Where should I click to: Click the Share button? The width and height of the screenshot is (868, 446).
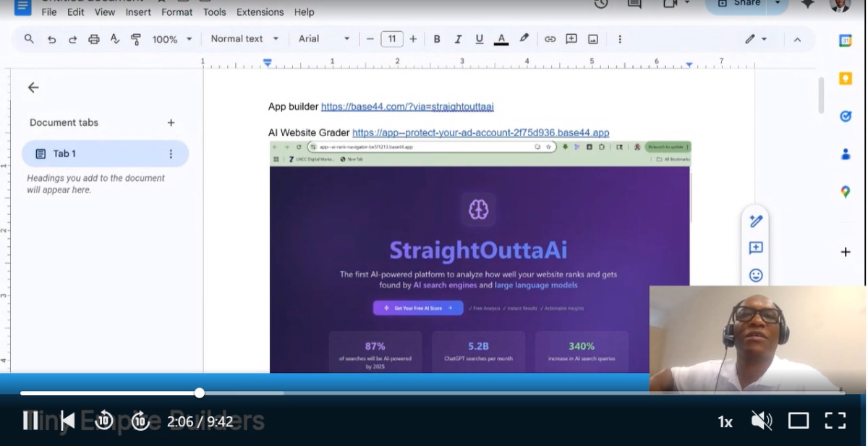[x=738, y=4]
